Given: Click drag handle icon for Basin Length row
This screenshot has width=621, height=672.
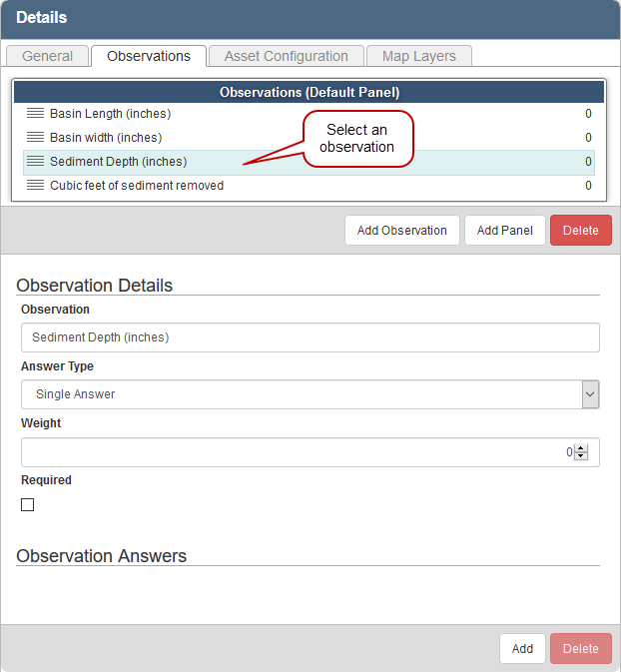Looking at the screenshot, I should [x=35, y=114].
